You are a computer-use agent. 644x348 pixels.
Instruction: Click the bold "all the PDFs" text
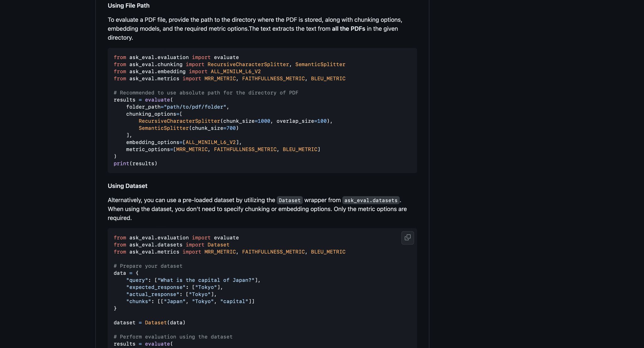coord(348,29)
